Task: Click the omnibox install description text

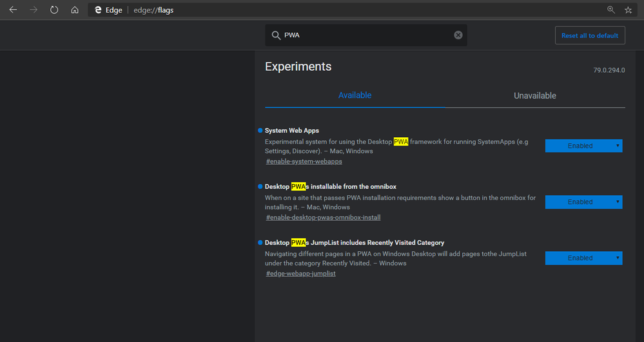Action: coord(400,202)
